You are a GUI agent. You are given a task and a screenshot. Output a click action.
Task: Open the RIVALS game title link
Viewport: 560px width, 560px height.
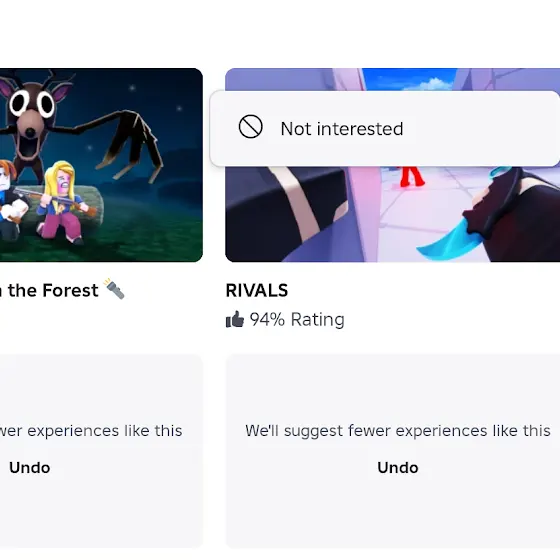(257, 290)
